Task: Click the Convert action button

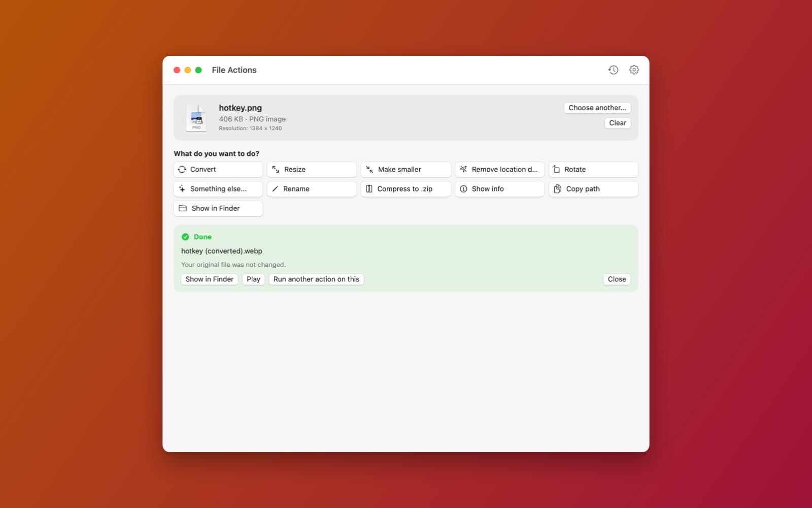Action: (x=218, y=170)
